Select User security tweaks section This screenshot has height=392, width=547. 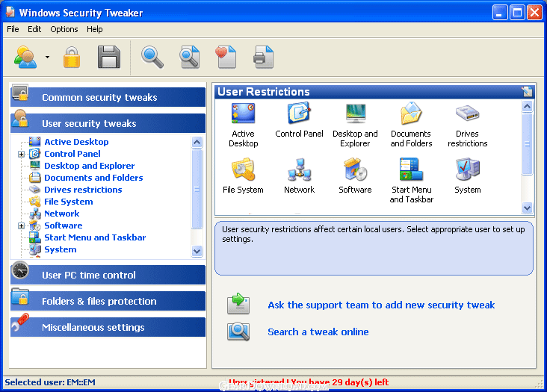pyautogui.click(x=108, y=123)
